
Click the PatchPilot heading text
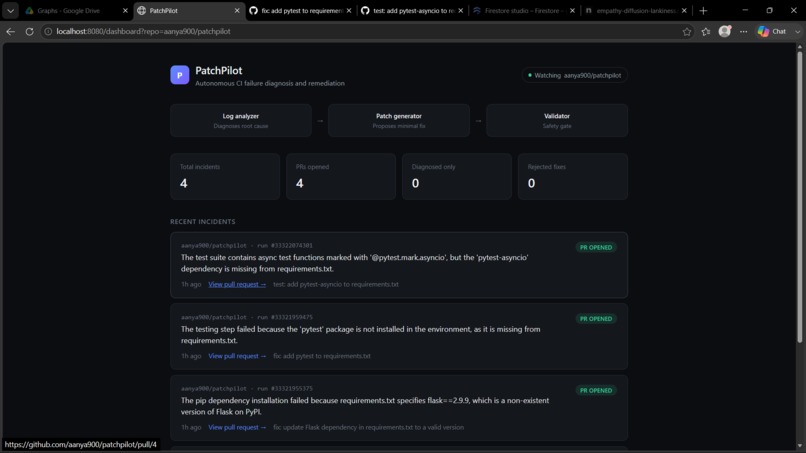[x=218, y=70]
